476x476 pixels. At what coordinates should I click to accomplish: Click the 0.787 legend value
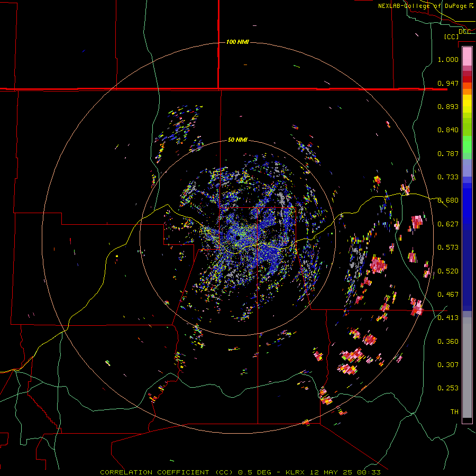pyautogui.click(x=448, y=153)
